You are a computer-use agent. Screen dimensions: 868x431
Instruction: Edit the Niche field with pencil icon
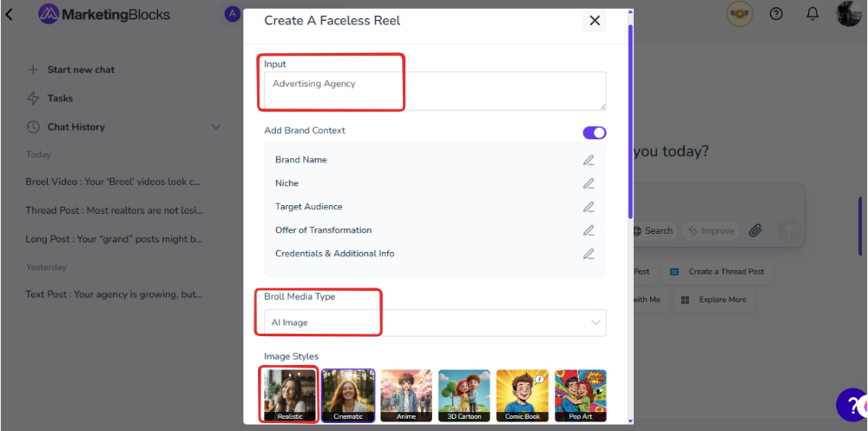(x=589, y=183)
